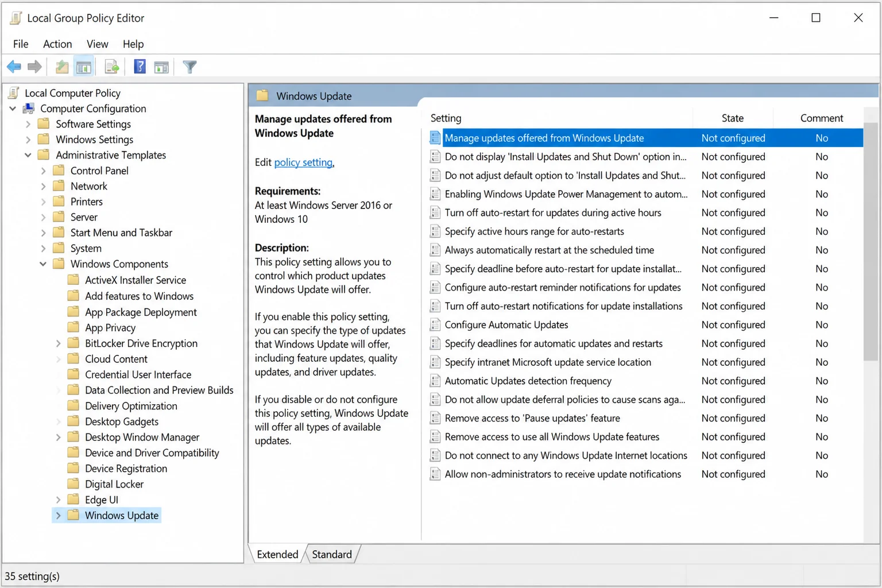Select 'Do not connect to any Windows Update Internet locations'
882x588 pixels.
(x=566, y=455)
